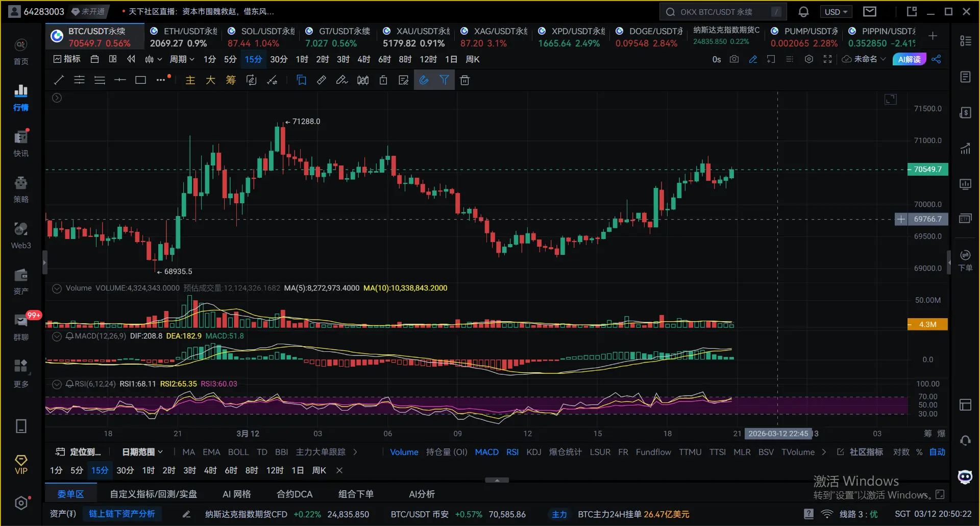Open the XAU/USDT永续 chart tab
The width and height of the screenshot is (980, 526).
tap(416, 37)
